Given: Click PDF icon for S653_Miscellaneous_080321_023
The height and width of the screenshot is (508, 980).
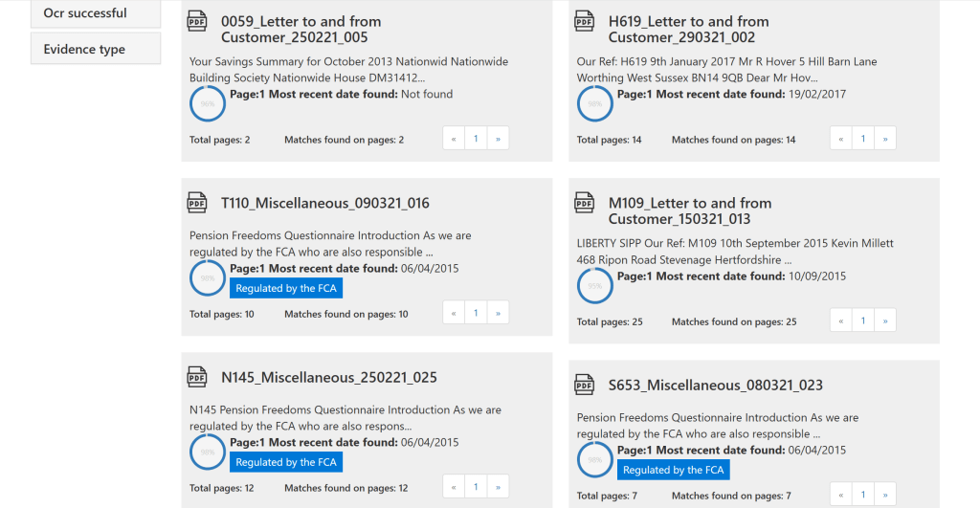Looking at the screenshot, I should [585, 385].
